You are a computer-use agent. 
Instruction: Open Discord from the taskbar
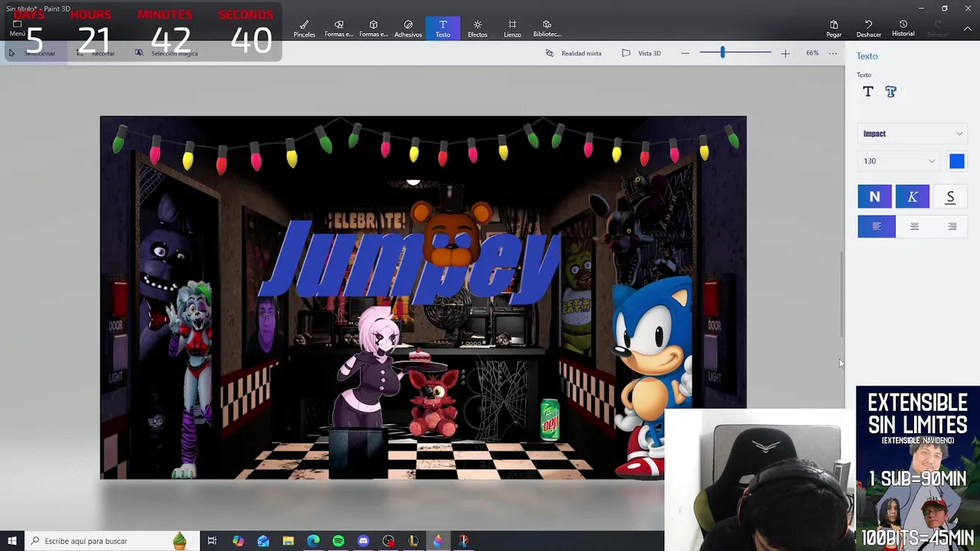click(x=363, y=541)
